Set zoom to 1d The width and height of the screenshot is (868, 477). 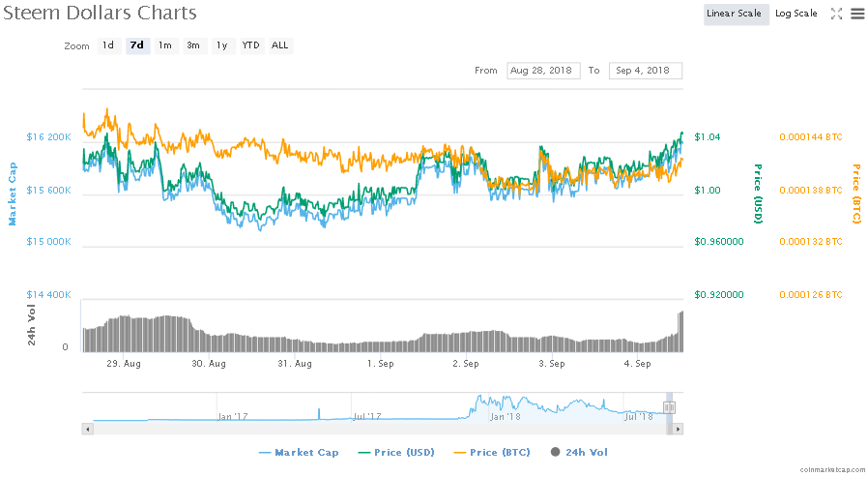coord(108,45)
